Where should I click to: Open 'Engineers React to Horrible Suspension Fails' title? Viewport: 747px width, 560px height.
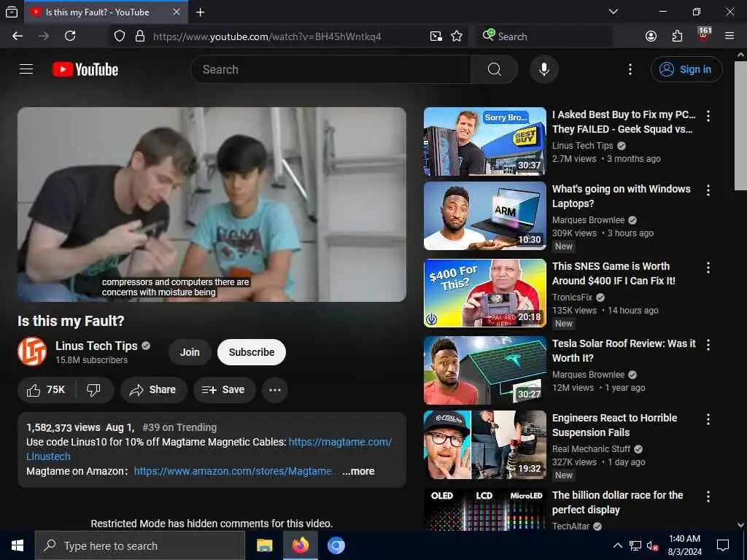point(614,425)
